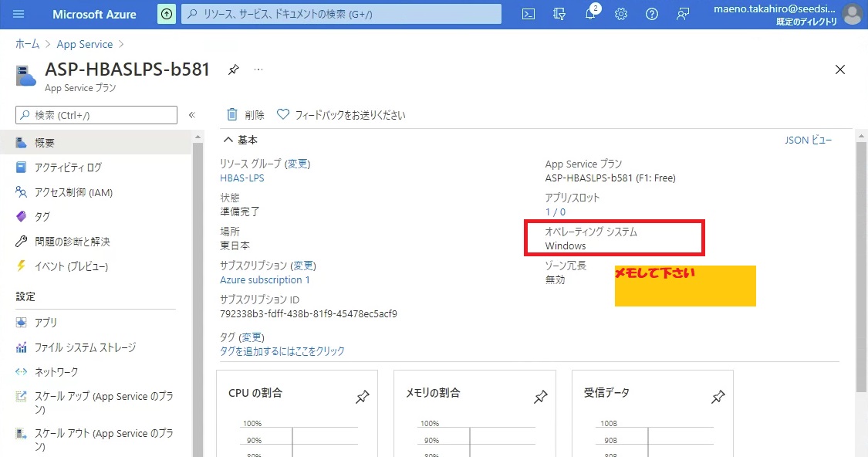Open the Cloud Shell icon in header

tap(529, 14)
